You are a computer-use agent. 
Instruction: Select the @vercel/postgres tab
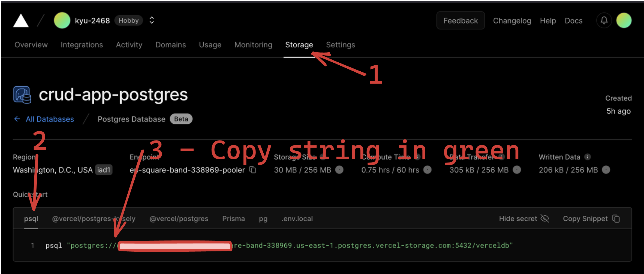[x=179, y=219]
